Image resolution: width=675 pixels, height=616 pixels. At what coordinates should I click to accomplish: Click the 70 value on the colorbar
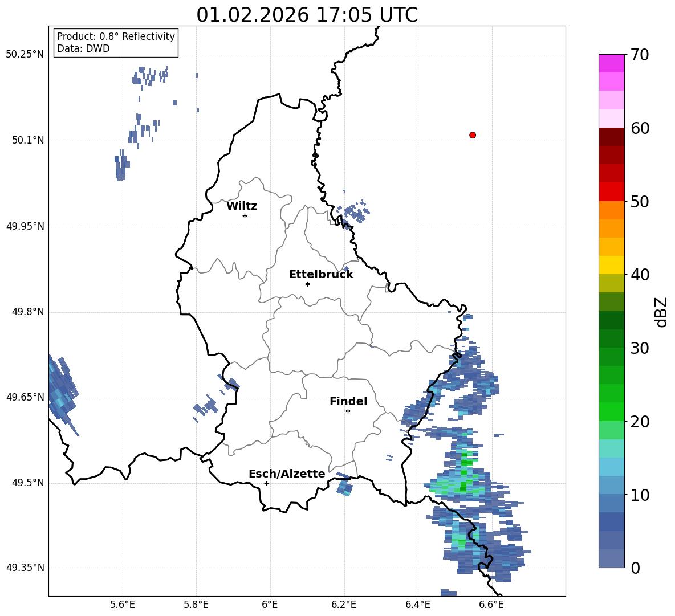(x=639, y=55)
